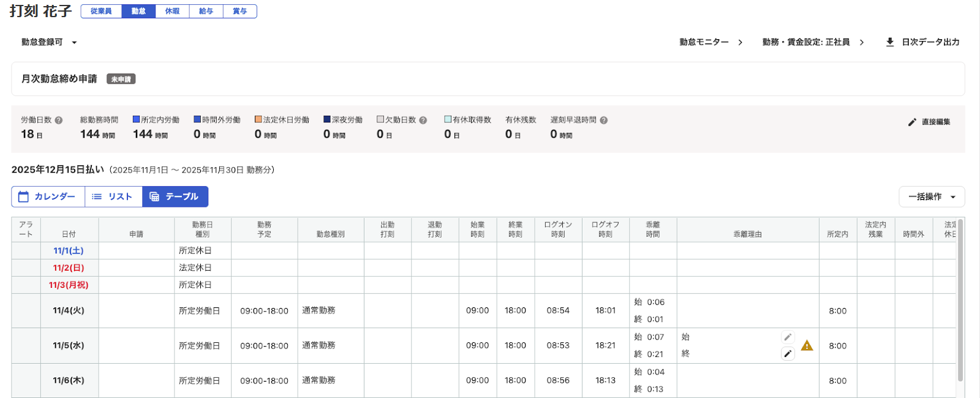Click 09:00-18:00 schedule in 11/5 row
Image resolution: width=980 pixels, height=398 pixels.
click(264, 346)
